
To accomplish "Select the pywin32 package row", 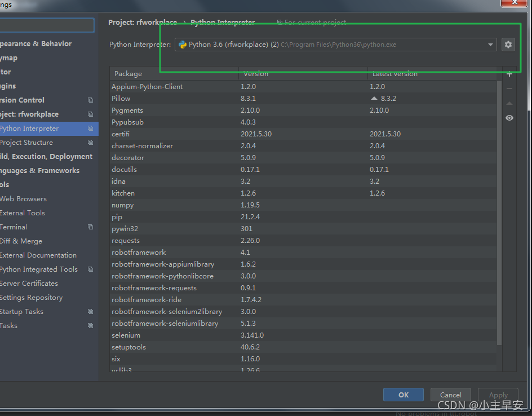I will [303, 229].
